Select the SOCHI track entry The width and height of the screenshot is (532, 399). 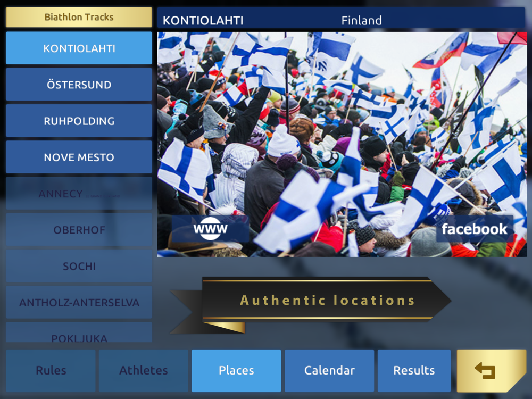coord(79,266)
